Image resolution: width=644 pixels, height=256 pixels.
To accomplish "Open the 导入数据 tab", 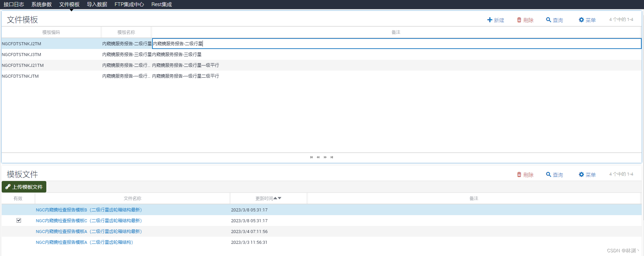I will coord(97,4).
